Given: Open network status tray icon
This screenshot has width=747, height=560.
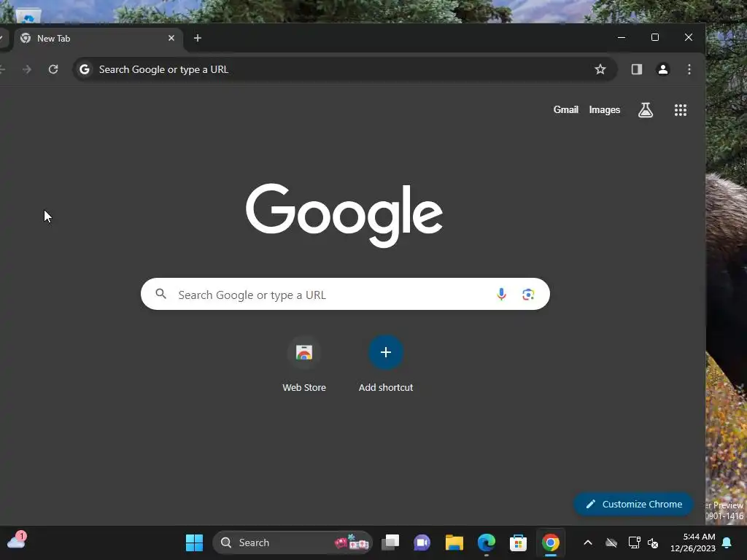Looking at the screenshot, I should 634,542.
